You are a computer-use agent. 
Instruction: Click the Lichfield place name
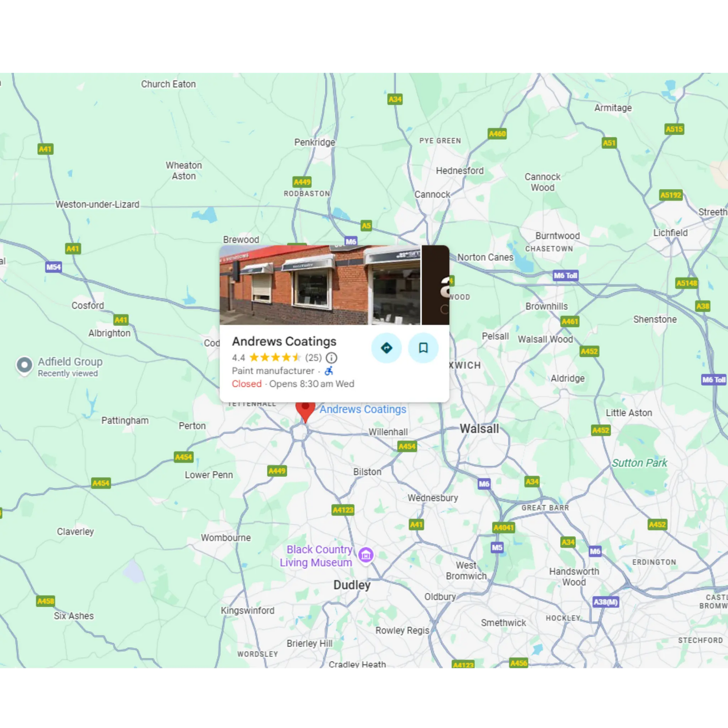pyautogui.click(x=670, y=233)
